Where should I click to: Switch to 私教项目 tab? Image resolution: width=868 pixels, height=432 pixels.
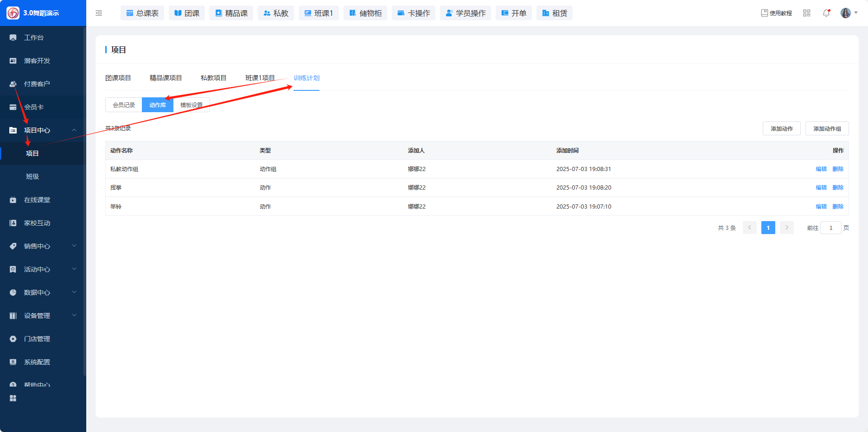tap(213, 78)
